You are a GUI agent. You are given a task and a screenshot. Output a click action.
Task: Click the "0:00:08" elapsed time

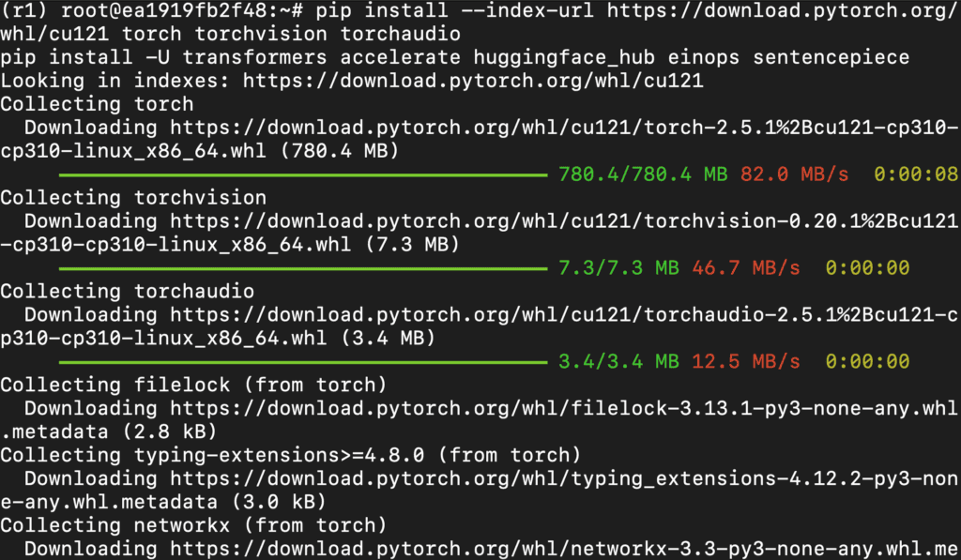[x=916, y=174]
